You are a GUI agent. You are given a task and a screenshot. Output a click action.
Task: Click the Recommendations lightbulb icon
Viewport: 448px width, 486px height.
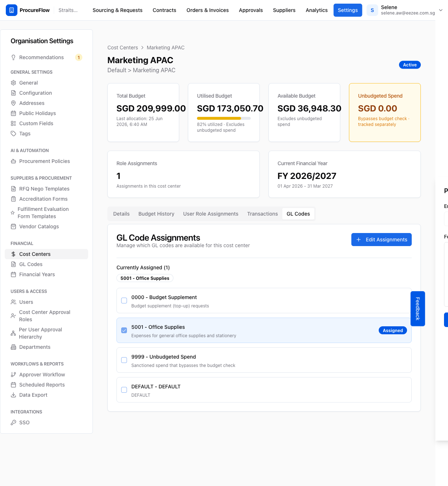tap(13, 57)
